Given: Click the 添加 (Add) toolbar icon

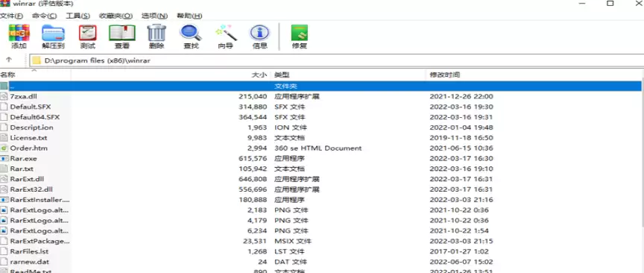Looking at the screenshot, I should tap(19, 33).
